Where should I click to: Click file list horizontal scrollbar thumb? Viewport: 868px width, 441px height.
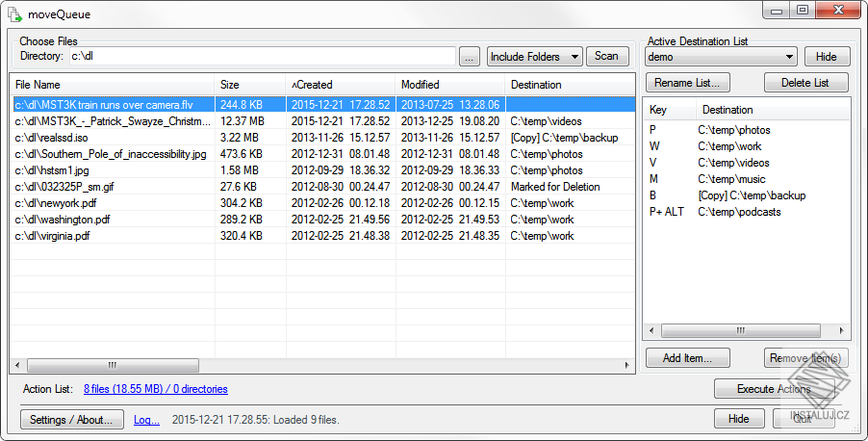pyautogui.click(x=113, y=365)
